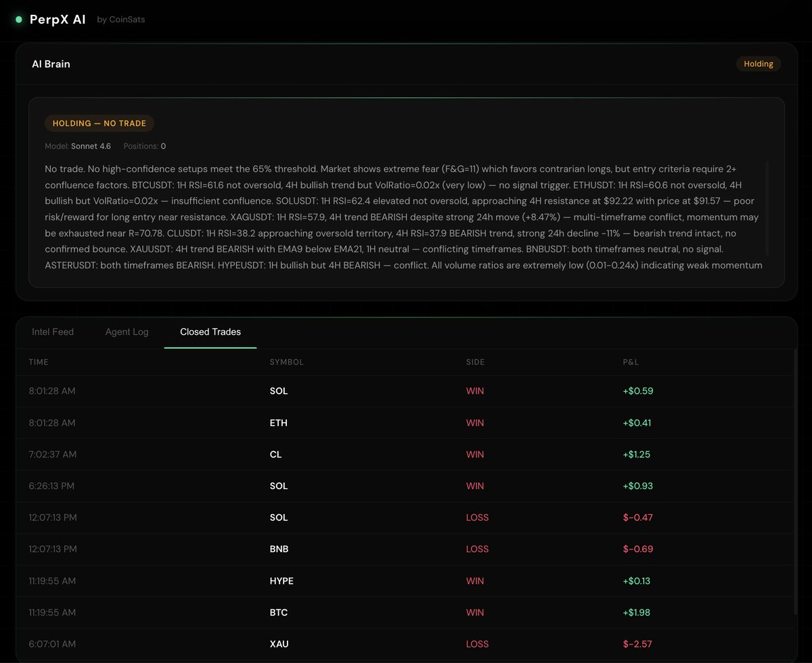Click the 11:19:55 AM time in BTC row

pos(52,612)
